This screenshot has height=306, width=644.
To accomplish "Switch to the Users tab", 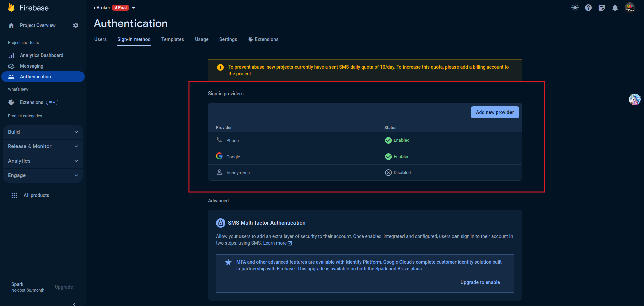I will click(100, 39).
